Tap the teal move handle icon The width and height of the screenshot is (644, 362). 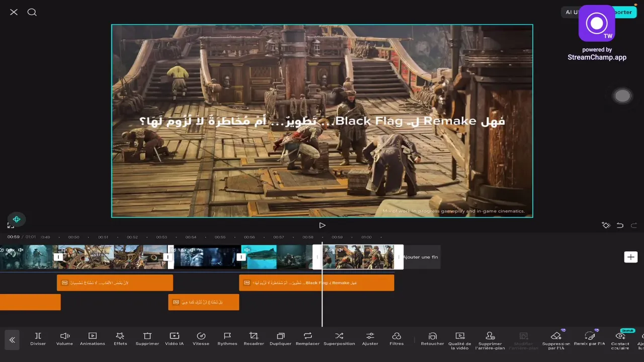tap(17, 219)
